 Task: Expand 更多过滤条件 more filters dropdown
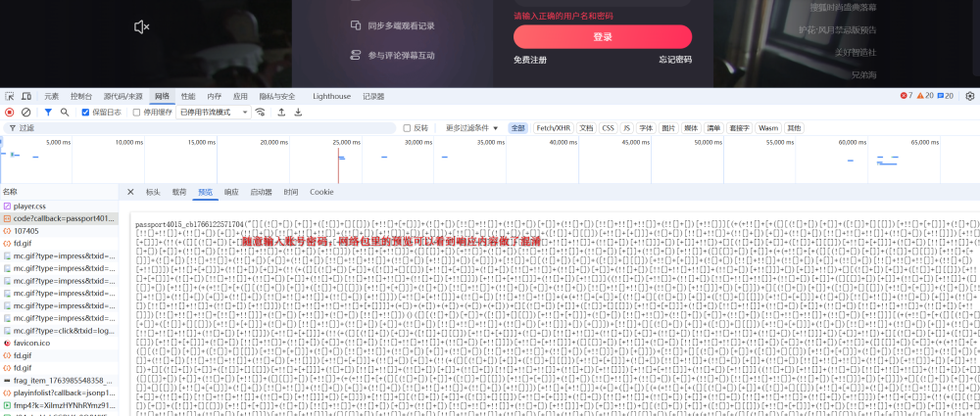pyautogui.click(x=472, y=128)
